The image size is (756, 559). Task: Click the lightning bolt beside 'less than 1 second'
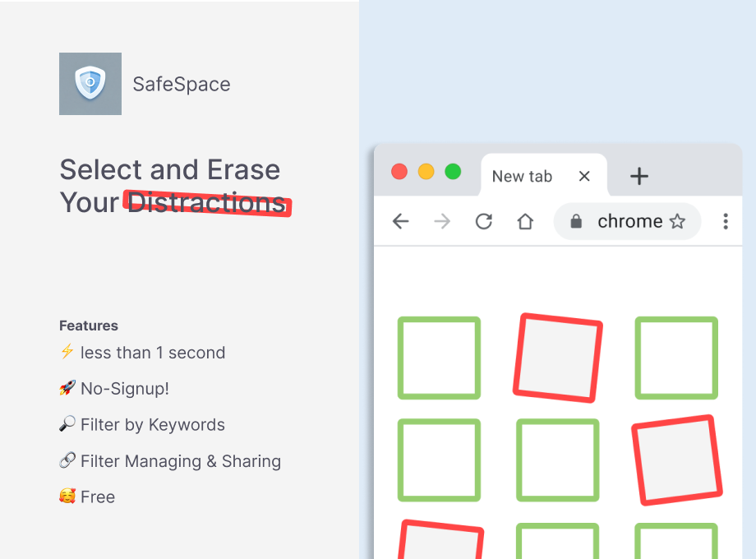[x=67, y=352]
